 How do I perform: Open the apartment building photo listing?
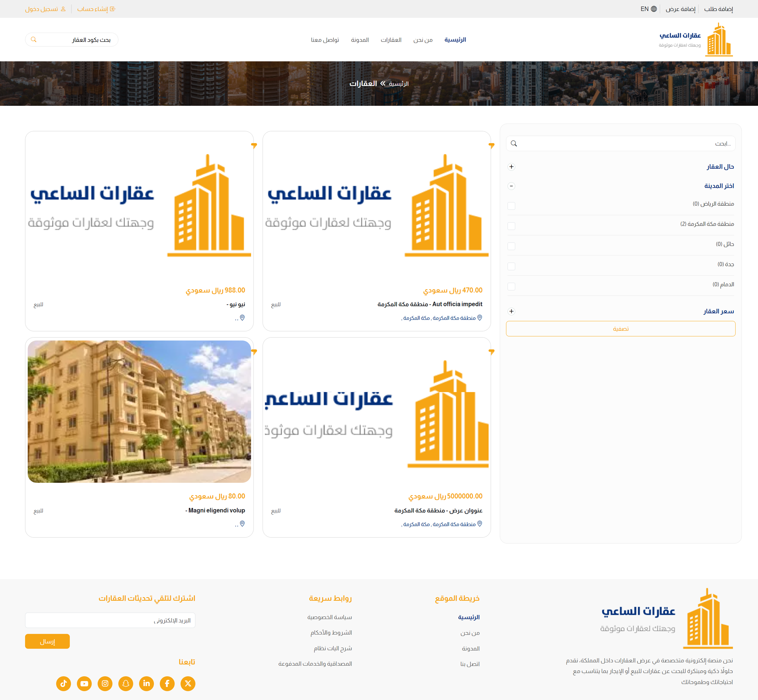(x=139, y=411)
